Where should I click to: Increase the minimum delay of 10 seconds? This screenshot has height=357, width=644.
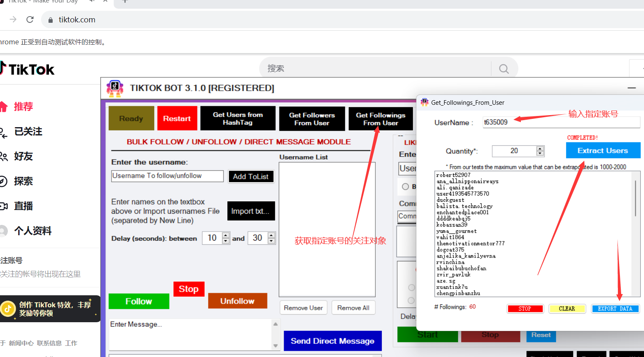226,235
